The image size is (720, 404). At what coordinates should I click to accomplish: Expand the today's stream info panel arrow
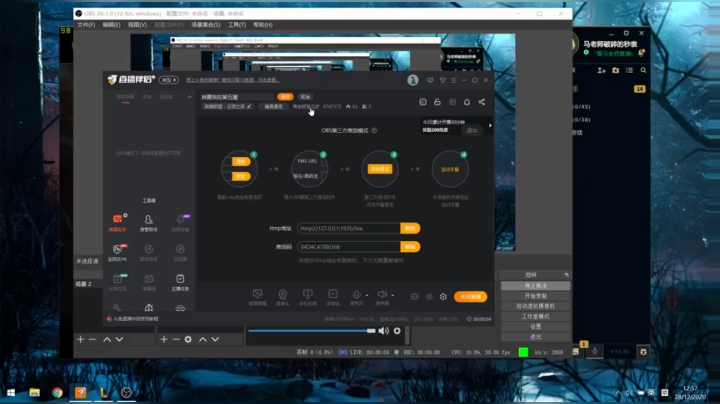[490, 125]
